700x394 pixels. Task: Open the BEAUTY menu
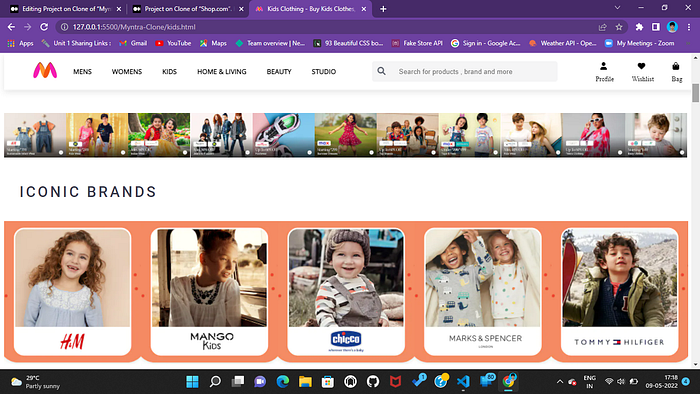coord(279,71)
